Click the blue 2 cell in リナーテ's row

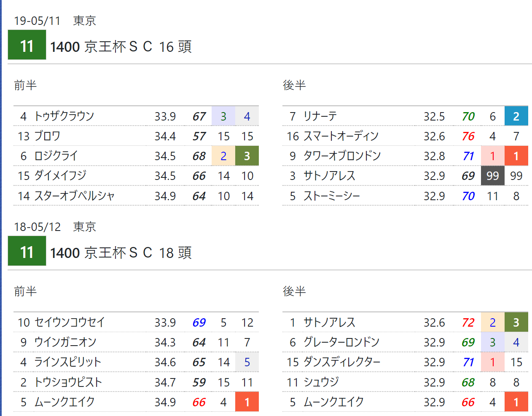[x=516, y=116]
